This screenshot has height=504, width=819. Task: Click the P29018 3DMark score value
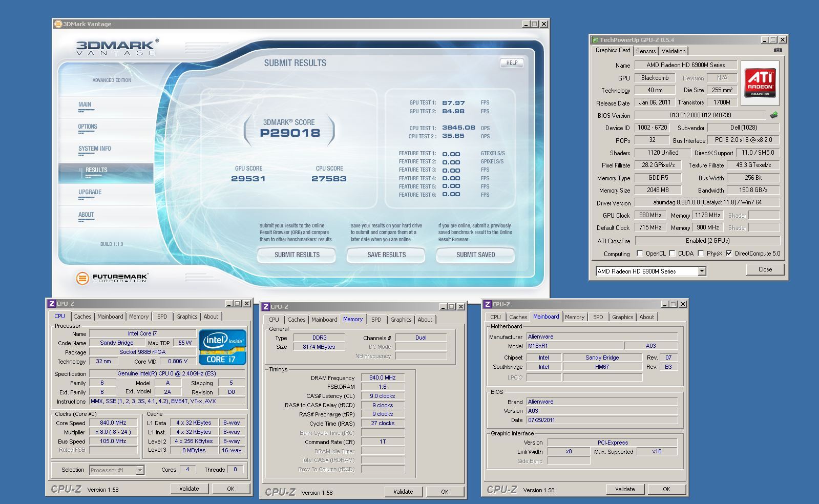point(290,133)
